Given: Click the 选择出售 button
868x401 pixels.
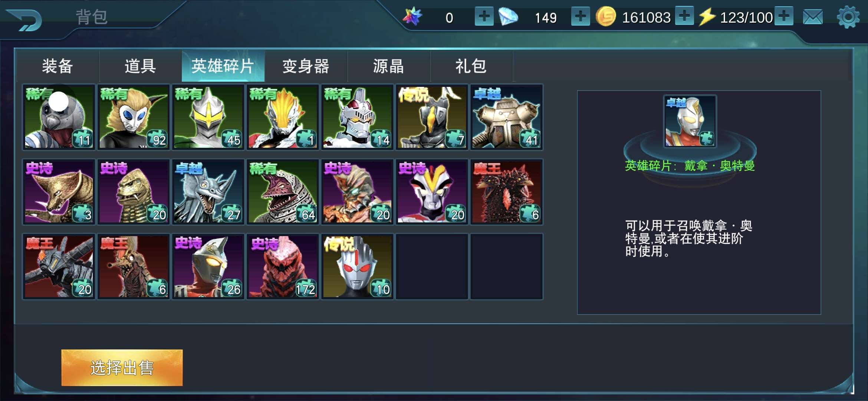Looking at the screenshot, I should 122,368.
